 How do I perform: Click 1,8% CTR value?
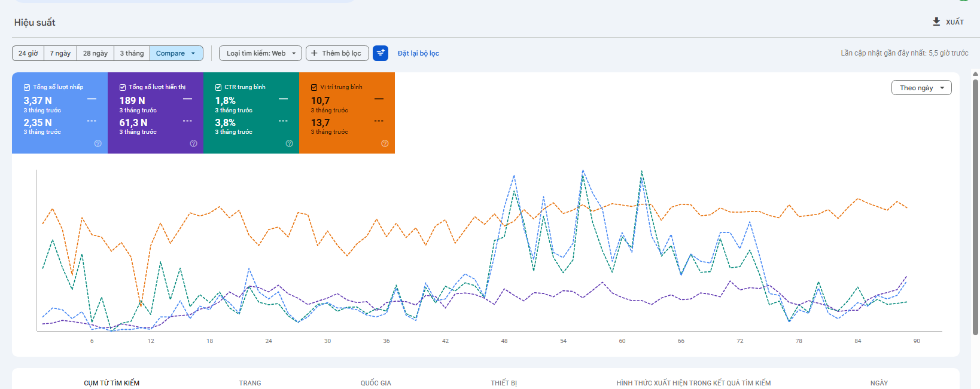tap(226, 100)
